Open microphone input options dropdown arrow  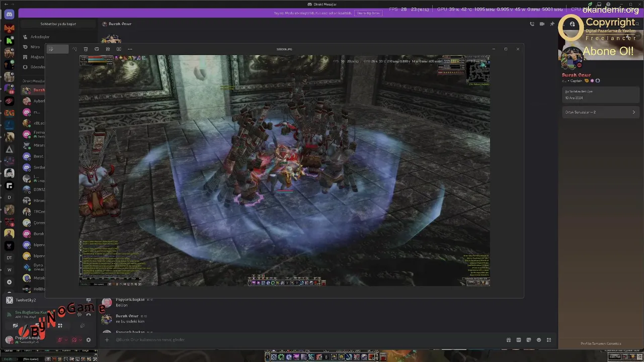(x=66, y=340)
